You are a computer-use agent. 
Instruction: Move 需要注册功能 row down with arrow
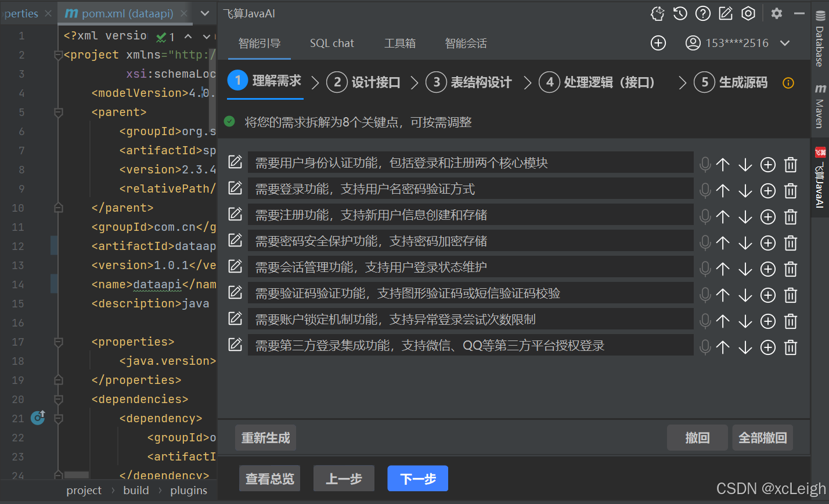[745, 217]
